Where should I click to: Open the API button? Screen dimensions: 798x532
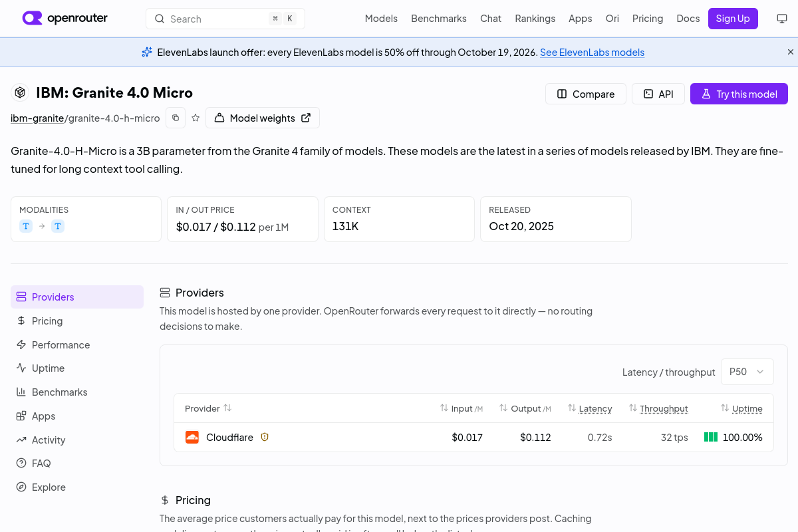pyautogui.click(x=658, y=94)
